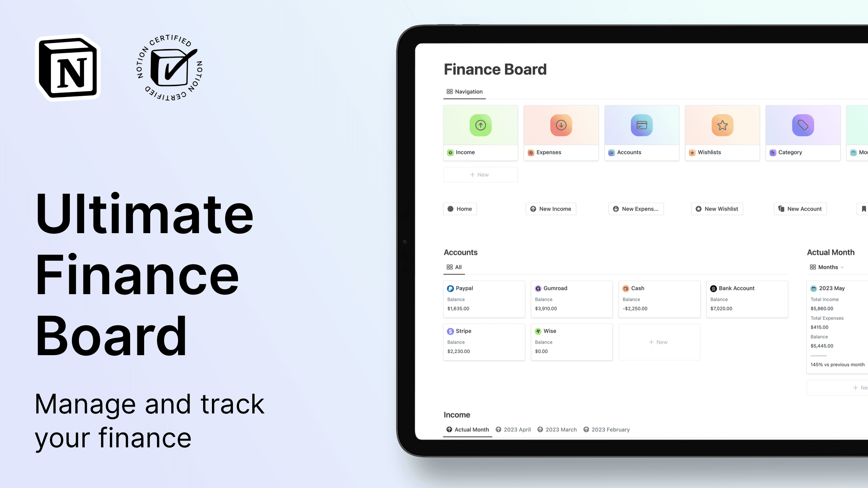Image resolution: width=868 pixels, height=488 pixels.
Task: Toggle the All accounts filter
Action: (x=454, y=267)
